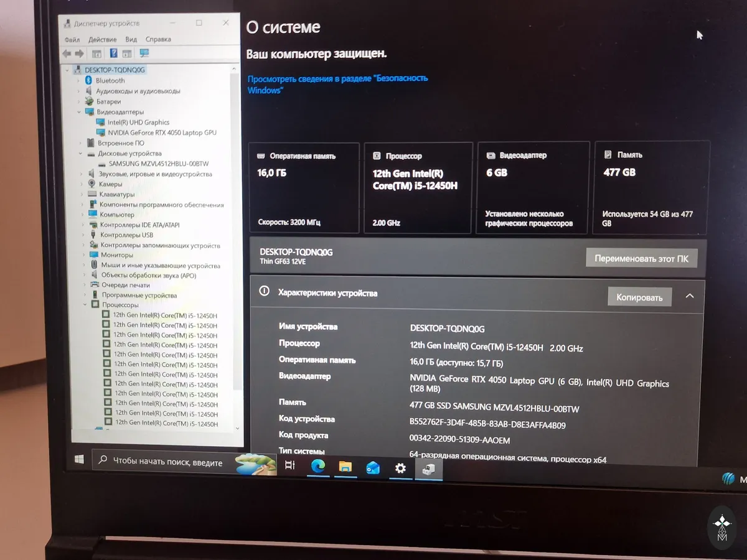The width and height of the screenshot is (747, 560).
Task: Open the Справка menu
Action: [x=158, y=39]
